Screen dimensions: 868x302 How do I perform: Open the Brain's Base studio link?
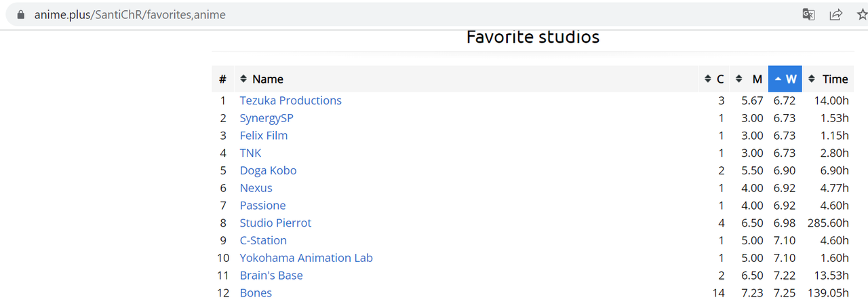(x=271, y=276)
